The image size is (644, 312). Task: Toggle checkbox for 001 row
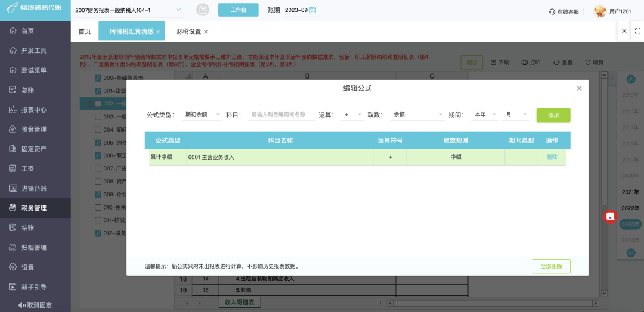[x=98, y=91]
